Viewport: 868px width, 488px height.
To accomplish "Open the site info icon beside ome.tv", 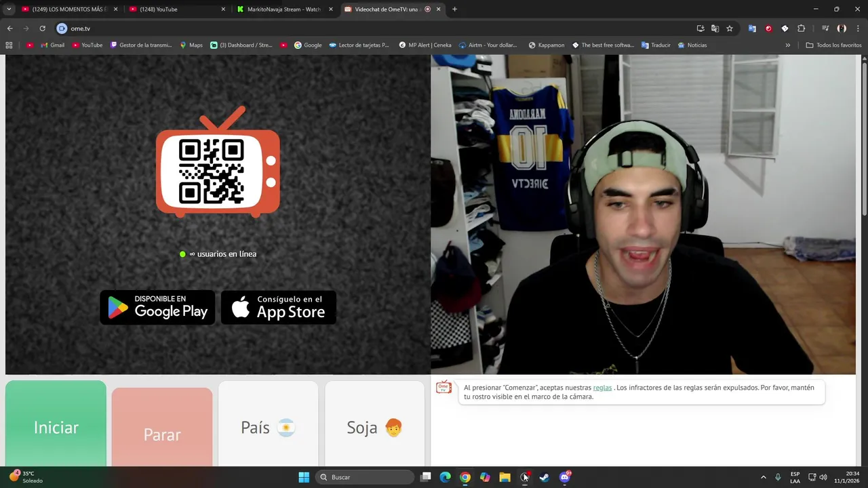I will coord(62,28).
